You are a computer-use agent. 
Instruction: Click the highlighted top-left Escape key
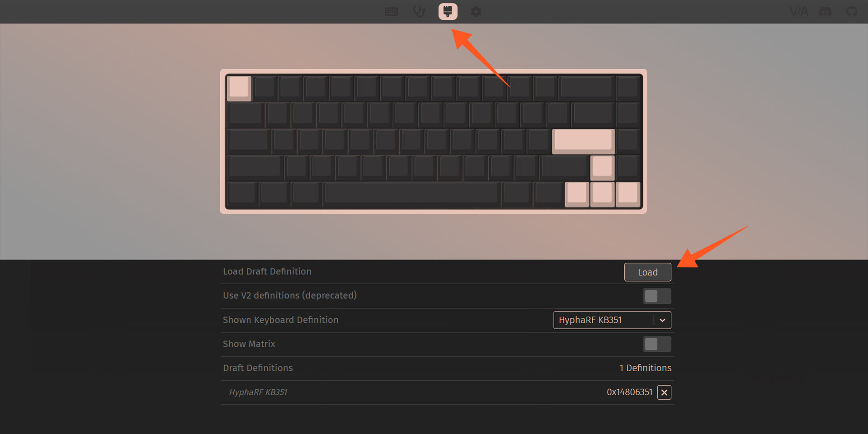coord(239,88)
